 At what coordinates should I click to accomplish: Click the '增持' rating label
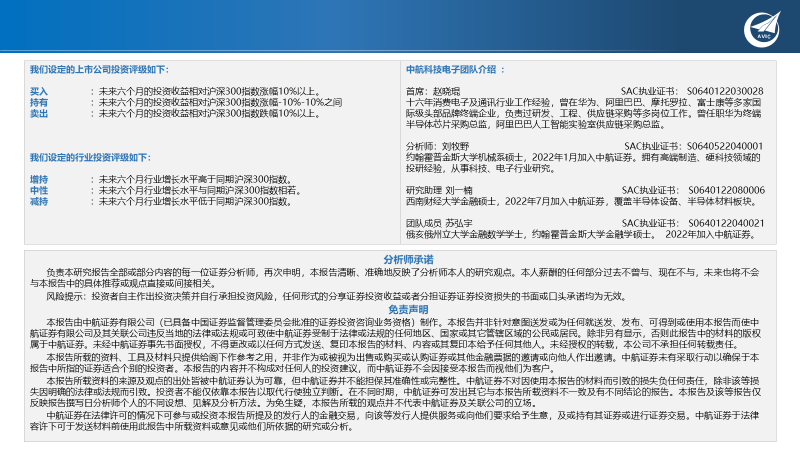38,180
